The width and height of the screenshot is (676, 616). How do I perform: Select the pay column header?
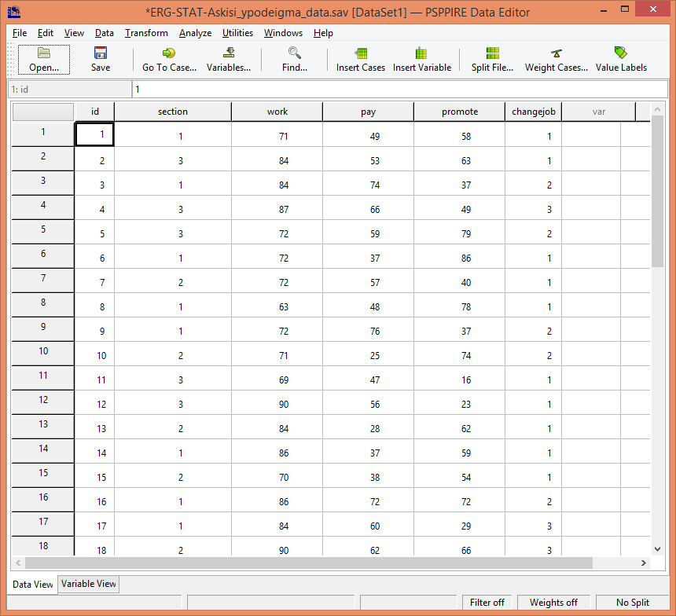368,112
